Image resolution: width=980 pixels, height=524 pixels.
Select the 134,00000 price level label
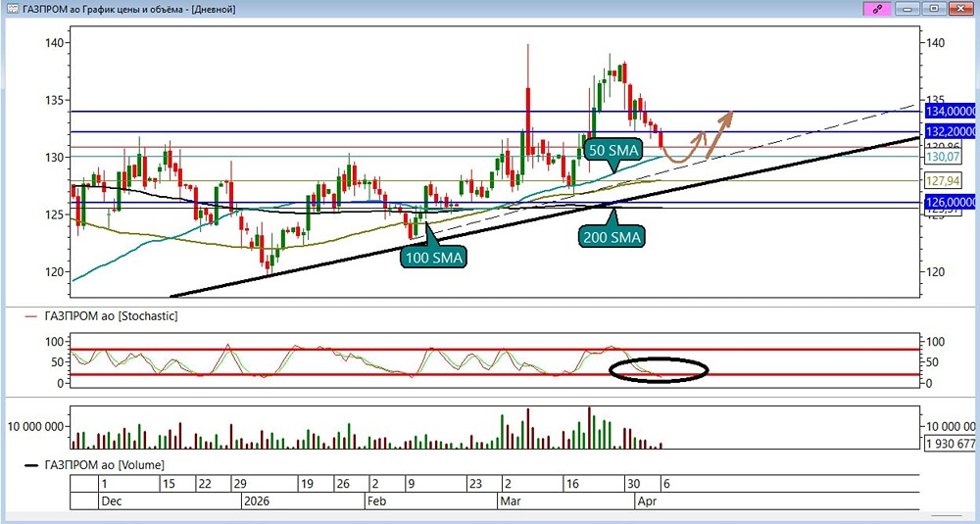pos(949,112)
